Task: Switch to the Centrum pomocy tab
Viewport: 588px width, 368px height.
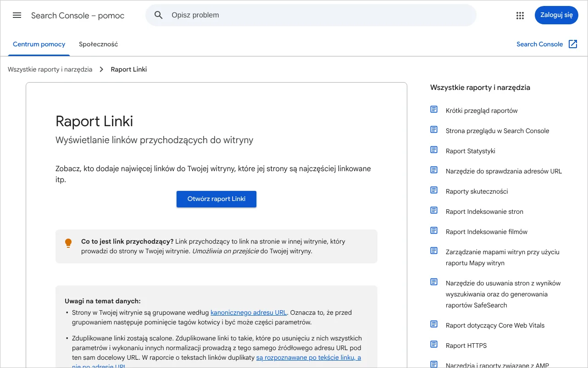Action: click(39, 45)
